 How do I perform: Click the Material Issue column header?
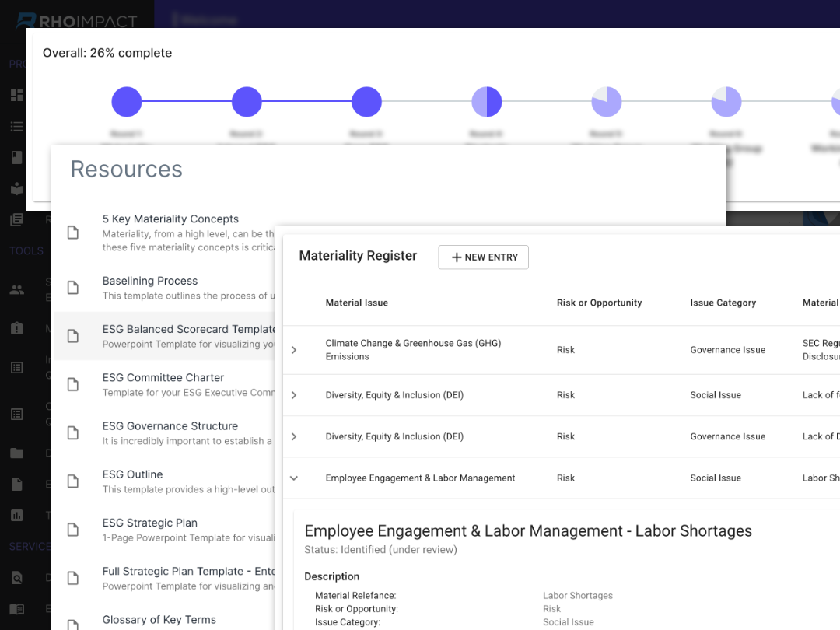point(357,303)
